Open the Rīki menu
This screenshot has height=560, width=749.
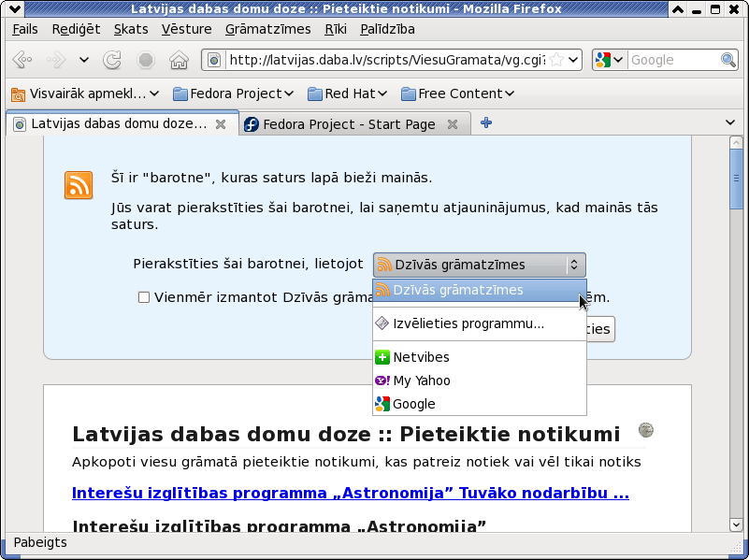(336, 29)
